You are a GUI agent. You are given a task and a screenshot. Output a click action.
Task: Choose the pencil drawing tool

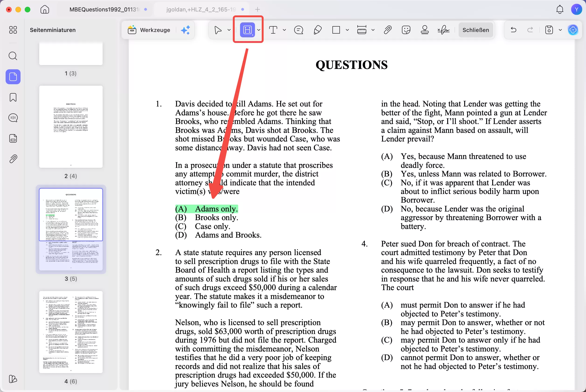(x=317, y=30)
